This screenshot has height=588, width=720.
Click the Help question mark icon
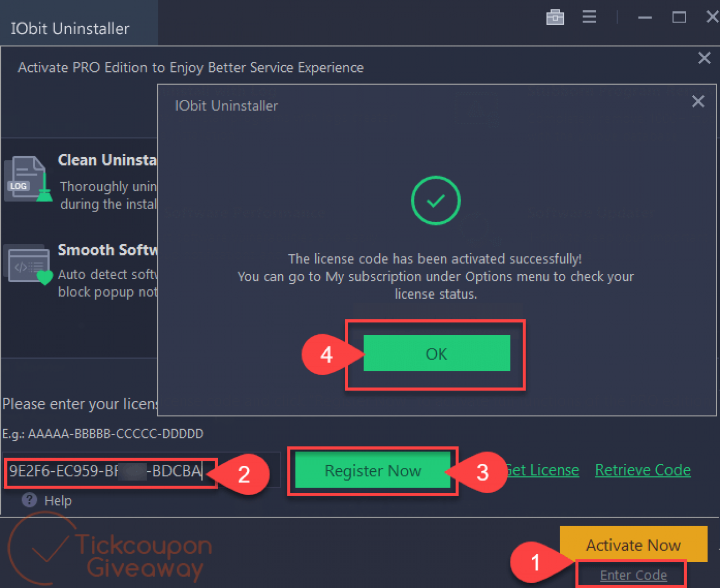click(x=29, y=500)
